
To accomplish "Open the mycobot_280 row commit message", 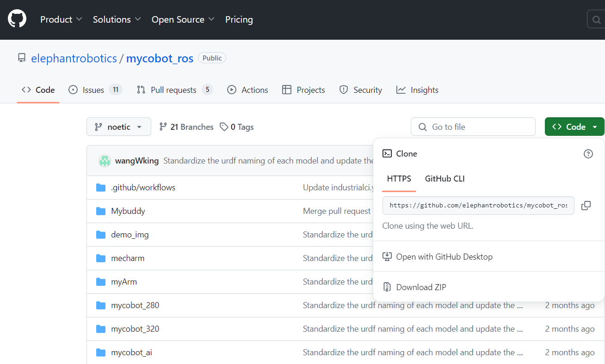I will pyautogui.click(x=413, y=305).
